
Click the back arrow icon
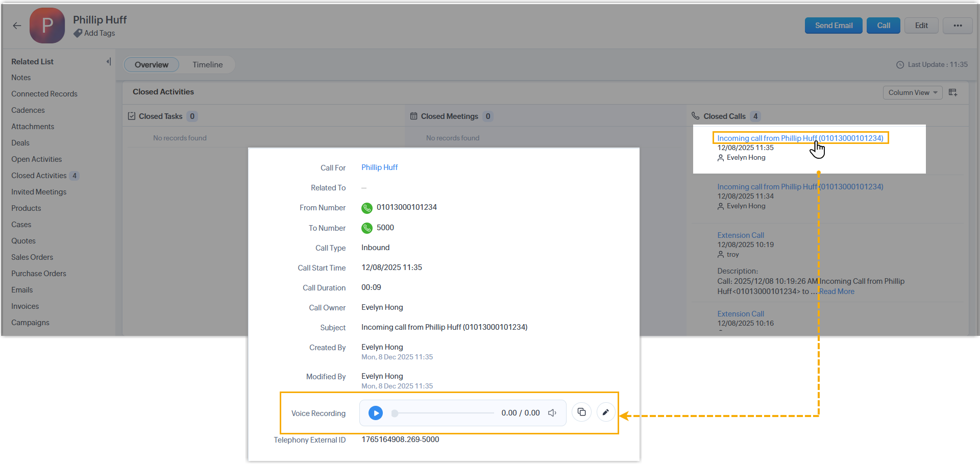coord(17,26)
